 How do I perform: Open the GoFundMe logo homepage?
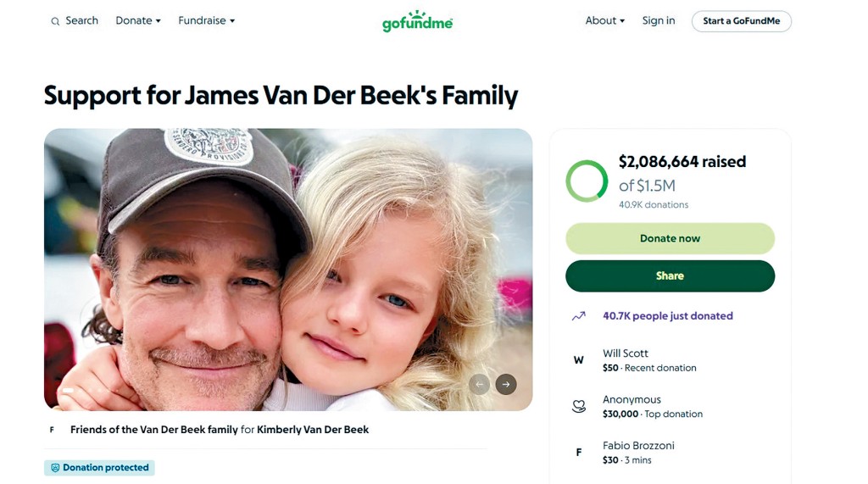(417, 21)
